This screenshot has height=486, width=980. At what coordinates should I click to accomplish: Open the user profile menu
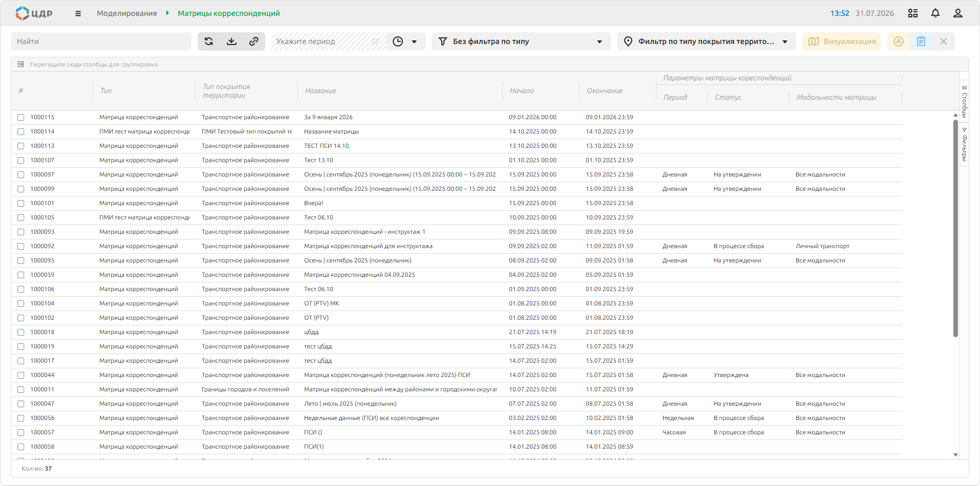[958, 13]
